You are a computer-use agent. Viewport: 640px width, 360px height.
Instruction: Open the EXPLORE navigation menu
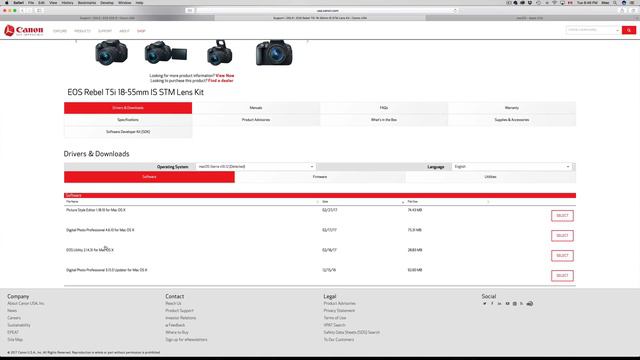click(x=60, y=31)
